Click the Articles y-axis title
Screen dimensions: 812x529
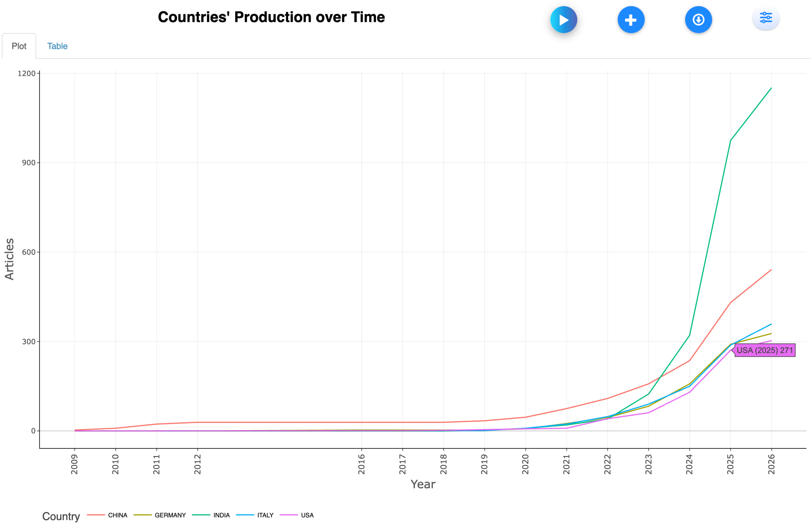tap(9, 259)
